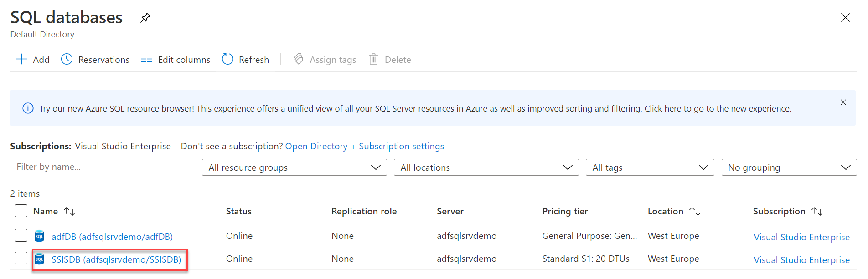Screen dimensions: 868x279
Task: Sort list by Location arrows
Action: coord(695,211)
